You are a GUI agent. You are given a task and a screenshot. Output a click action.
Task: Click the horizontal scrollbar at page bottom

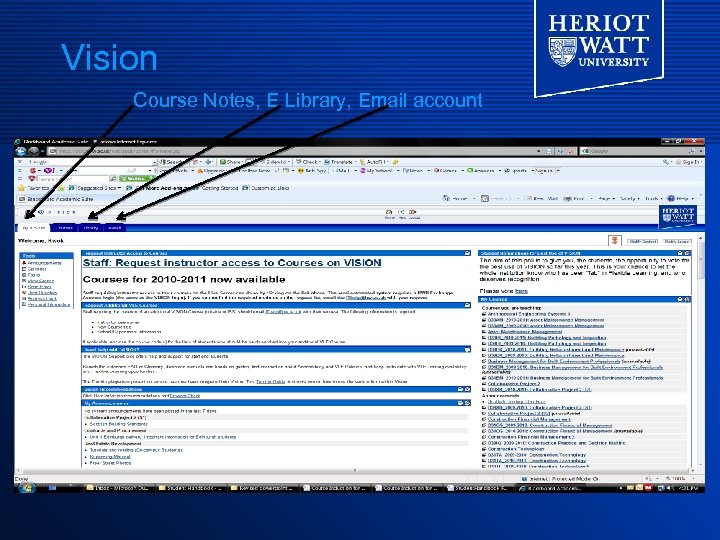[x=354, y=471]
